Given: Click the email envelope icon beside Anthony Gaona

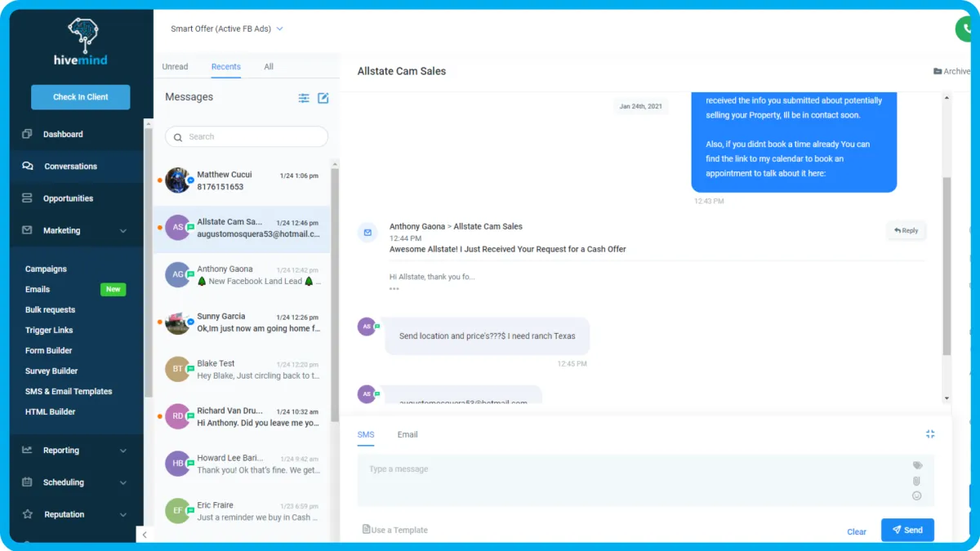Looking at the screenshot, I should pos(367,233).
